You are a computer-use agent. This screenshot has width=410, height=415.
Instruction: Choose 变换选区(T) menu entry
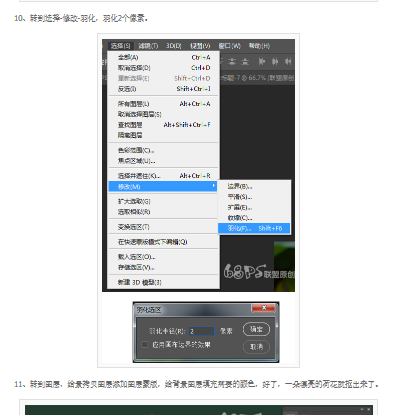coord(164,227)
